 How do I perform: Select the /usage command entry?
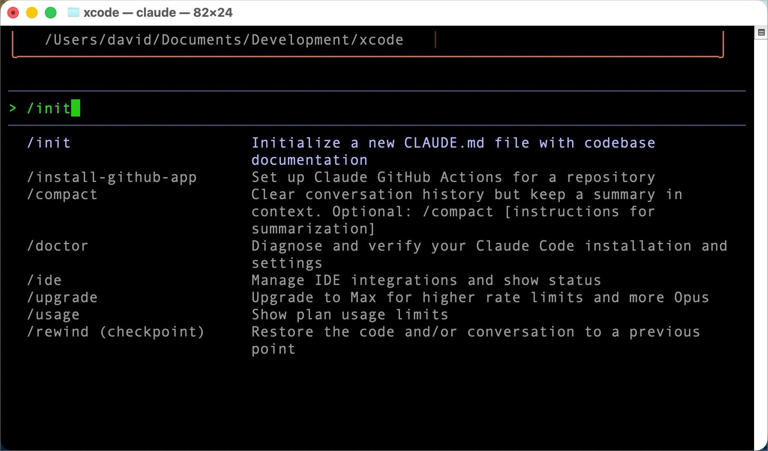53,314
